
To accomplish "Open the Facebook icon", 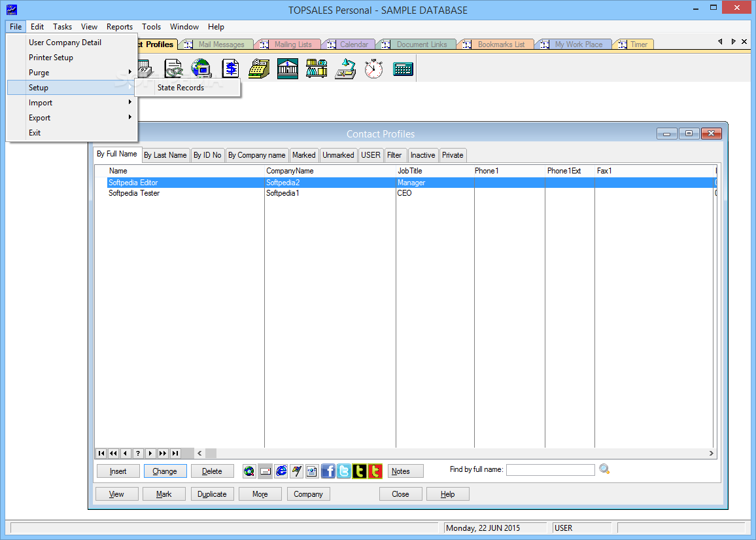I will (328, 471).
